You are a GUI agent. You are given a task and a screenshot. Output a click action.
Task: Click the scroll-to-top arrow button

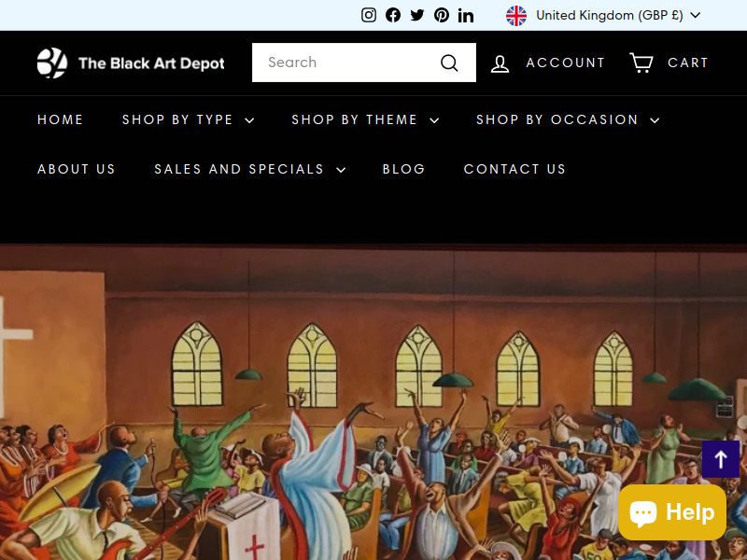click(x=721, y=459)
